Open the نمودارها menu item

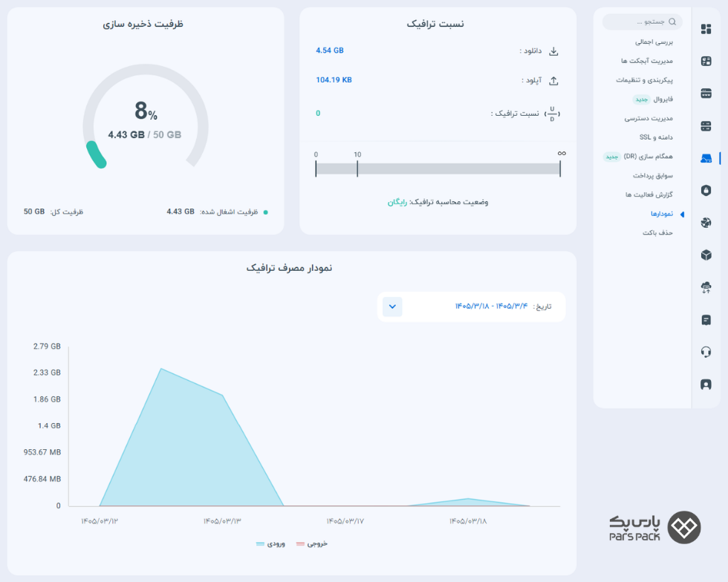coord(662,214)
